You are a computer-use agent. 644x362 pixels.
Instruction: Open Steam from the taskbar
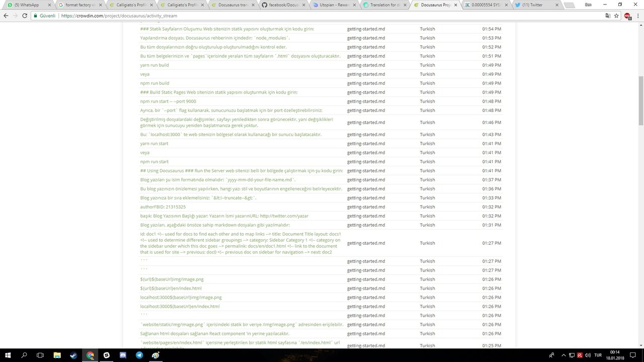point(74,355)
